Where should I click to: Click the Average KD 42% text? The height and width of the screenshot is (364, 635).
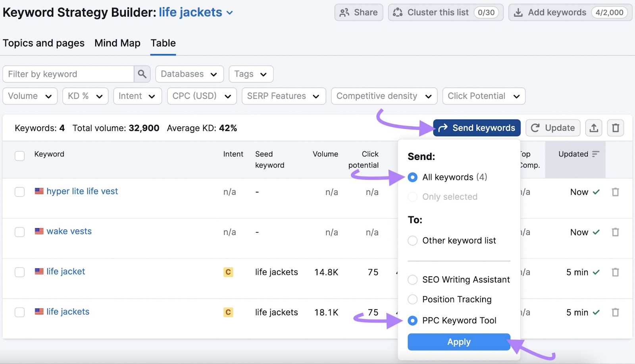202,128
